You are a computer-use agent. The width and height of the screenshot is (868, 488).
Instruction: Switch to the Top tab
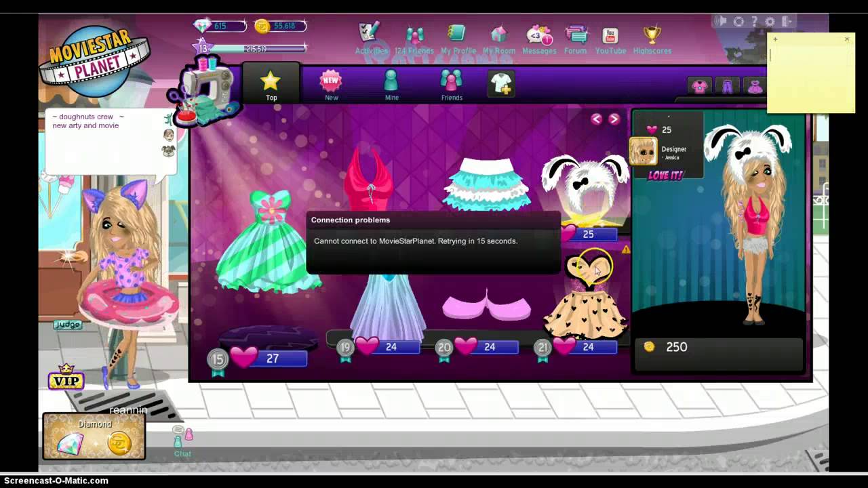point(271,84)
